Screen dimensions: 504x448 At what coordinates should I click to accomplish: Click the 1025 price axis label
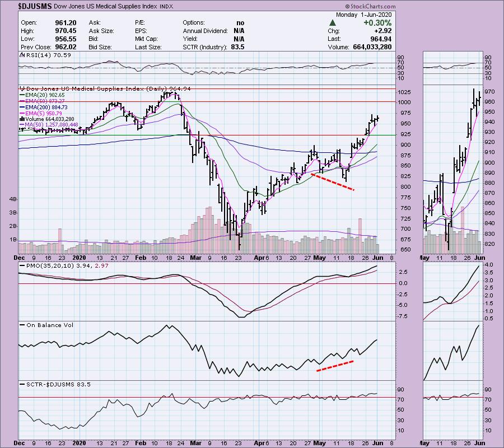point(405,92)
